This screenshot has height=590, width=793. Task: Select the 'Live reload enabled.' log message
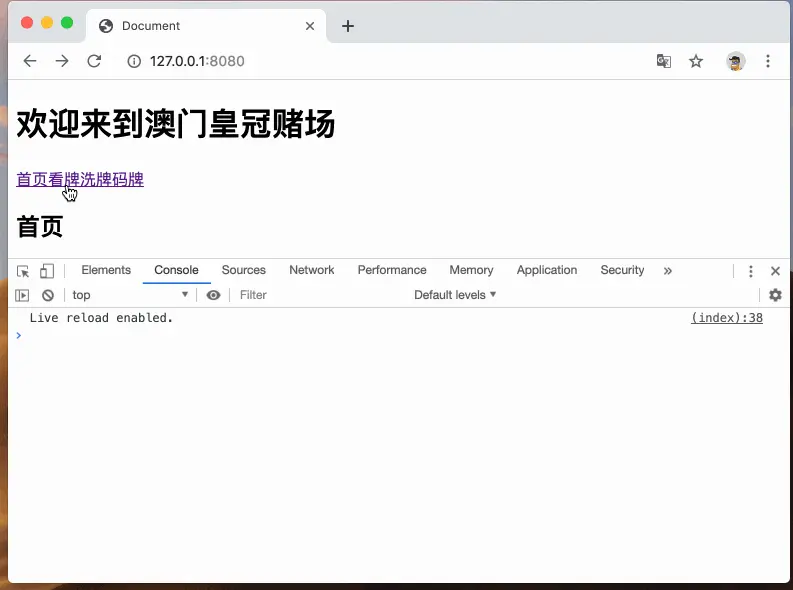point(101,318)
